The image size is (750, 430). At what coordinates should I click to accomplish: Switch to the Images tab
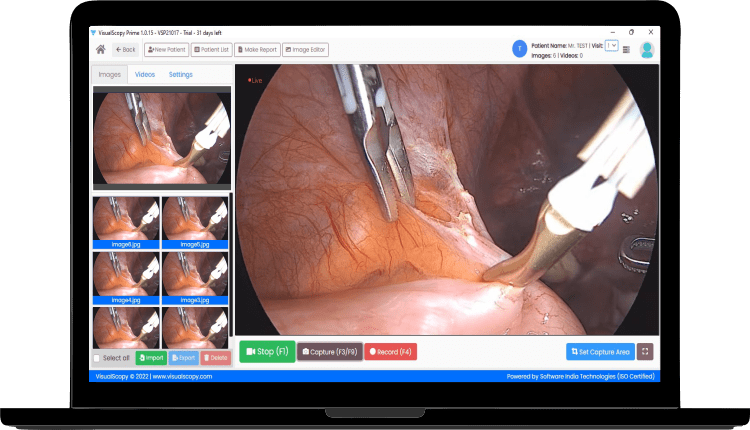(x=110, y=75)
